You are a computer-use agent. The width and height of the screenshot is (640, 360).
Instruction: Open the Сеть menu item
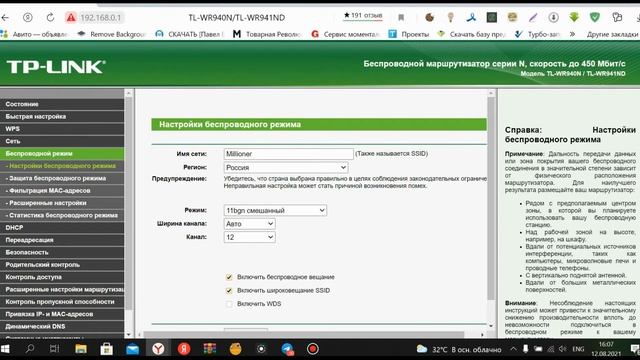pyautogui.click(x=62, y=141)
